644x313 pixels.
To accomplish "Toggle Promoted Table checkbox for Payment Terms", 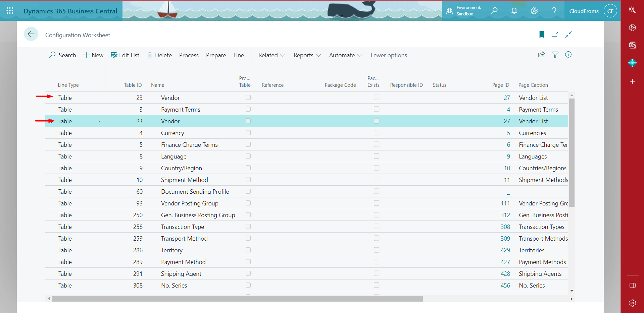I will [248, 109].
